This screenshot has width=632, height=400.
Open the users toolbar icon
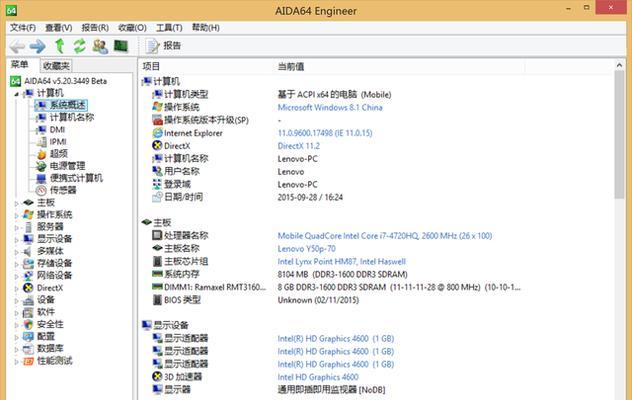pos(100,46)
